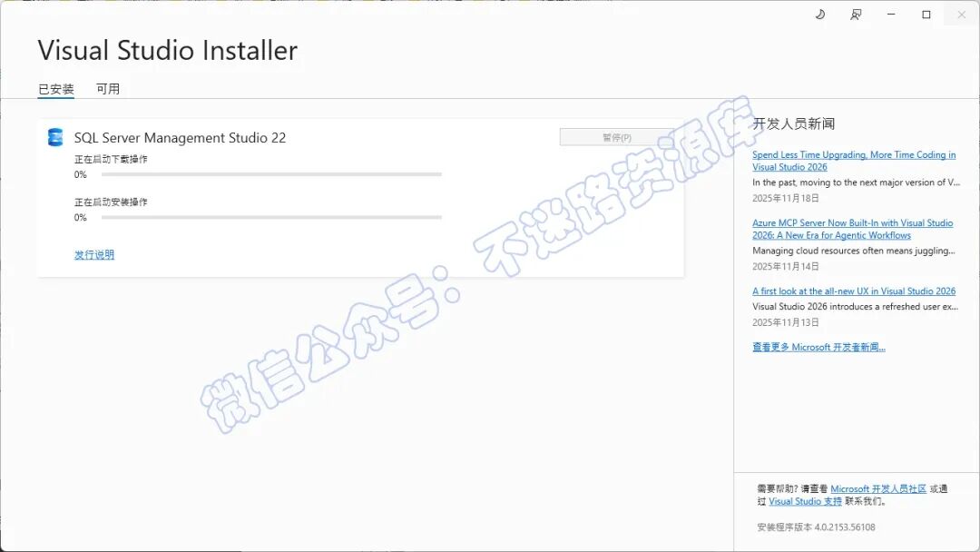Click the 暂停(P) pause button

(617, 137)
